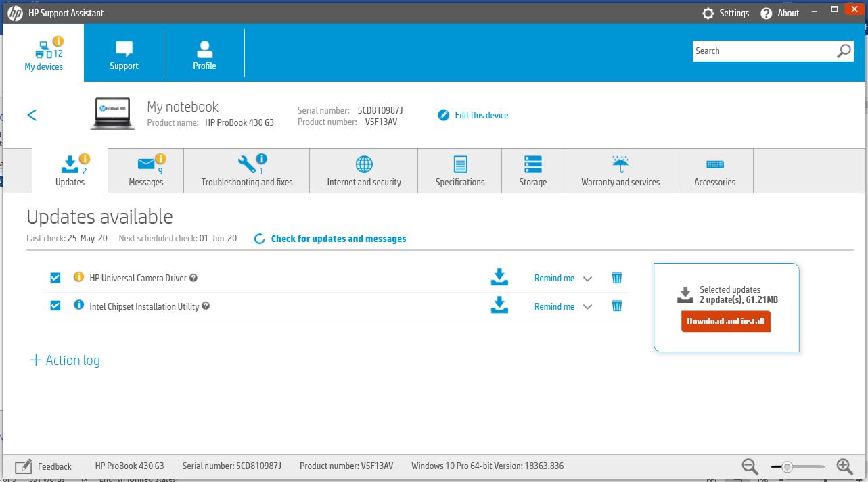Download Intel Chipset Installation Utility via download icon
868x482 pixels.
[x=499, y=305]
